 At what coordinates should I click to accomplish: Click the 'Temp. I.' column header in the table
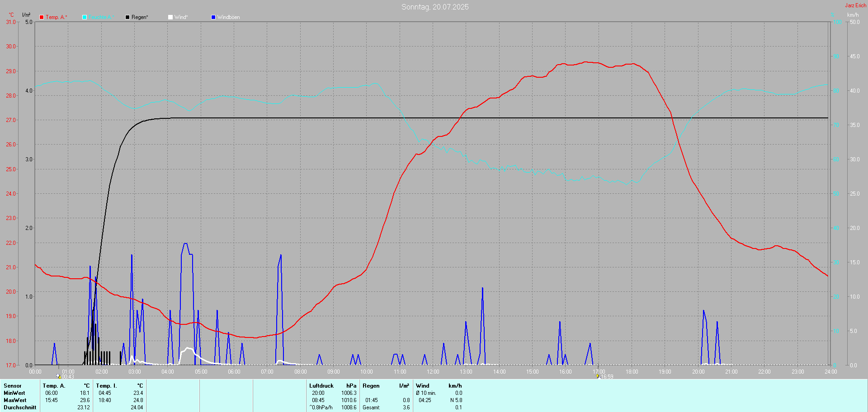107,386
